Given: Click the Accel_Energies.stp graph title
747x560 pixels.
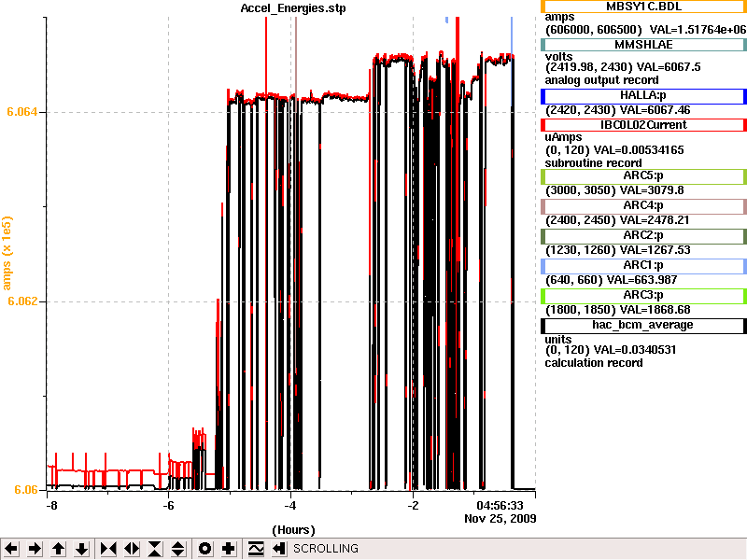Looking at the screenshot, I should (x=293, y=8).
